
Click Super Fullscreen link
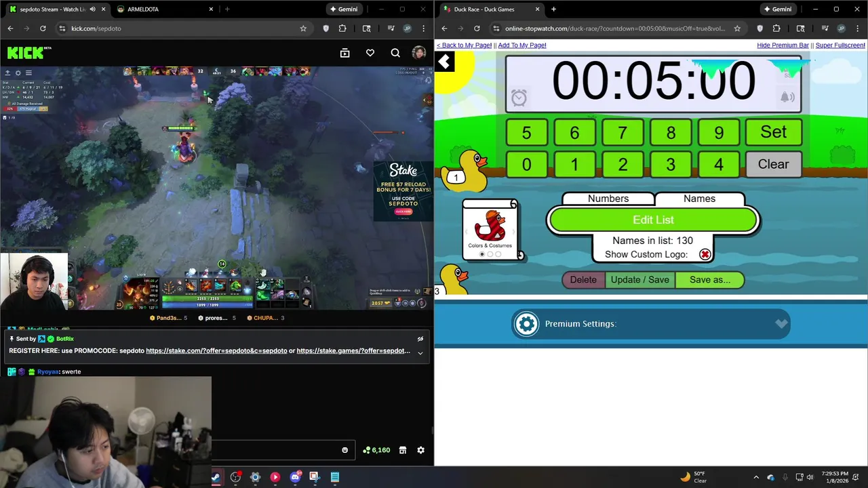click(840, 45)
